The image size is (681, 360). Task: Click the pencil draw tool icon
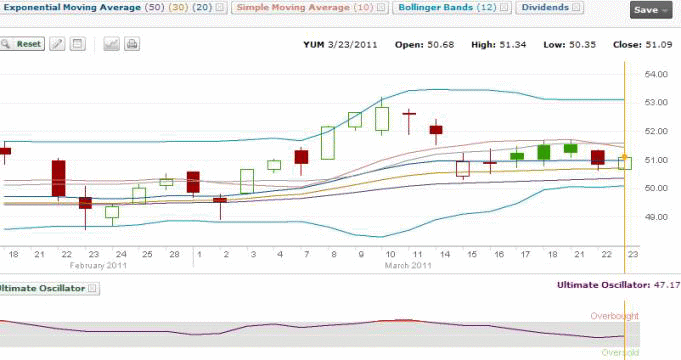[57, 44]
